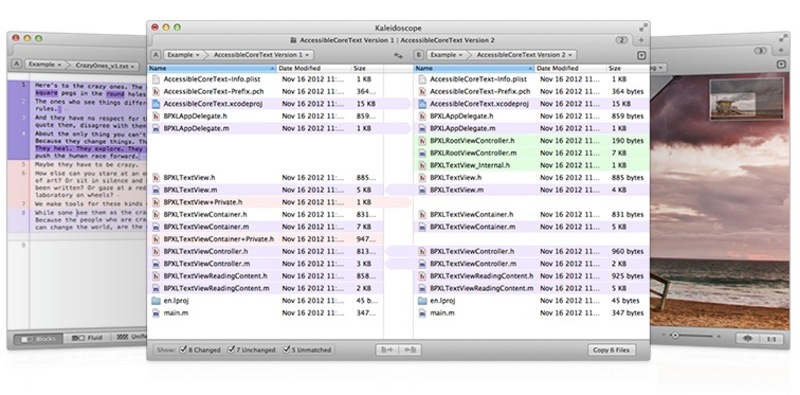
Task: Open the CrazyOnes_v1.txt dropdown
Action: [106, 65]
